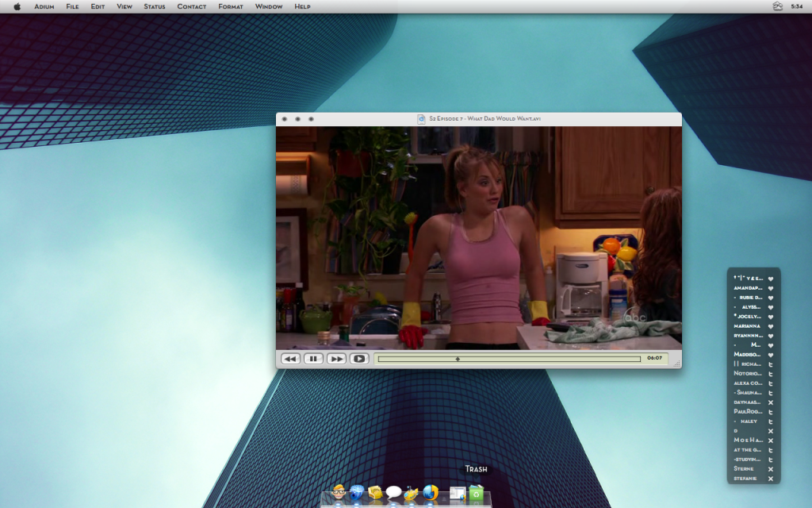Click the t icon beside Shauna… contact
Screen dimensions: 812x508
tap(771, 393)
